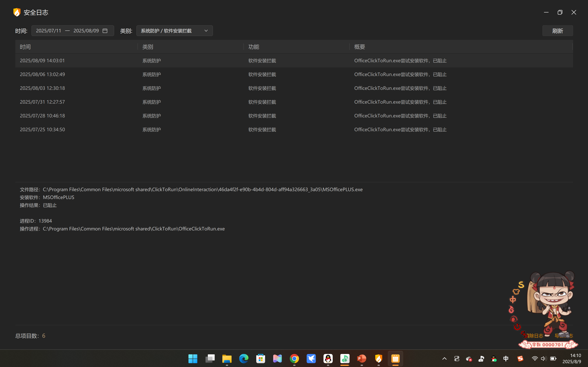This screenshot has height=367, width=588.
Task: Open Huorong Security flame shield taskbar icon
Action: coord(379,359)
